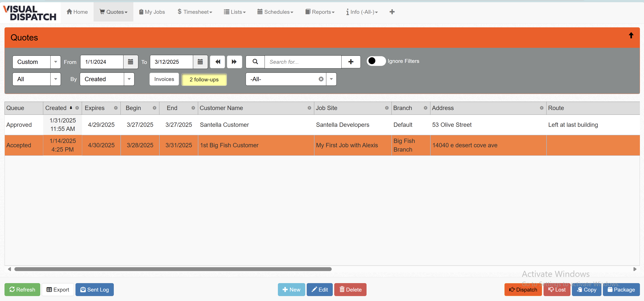Expand the By Created dropdown
The width and height of the screenshot is (644, 301).
129,79
